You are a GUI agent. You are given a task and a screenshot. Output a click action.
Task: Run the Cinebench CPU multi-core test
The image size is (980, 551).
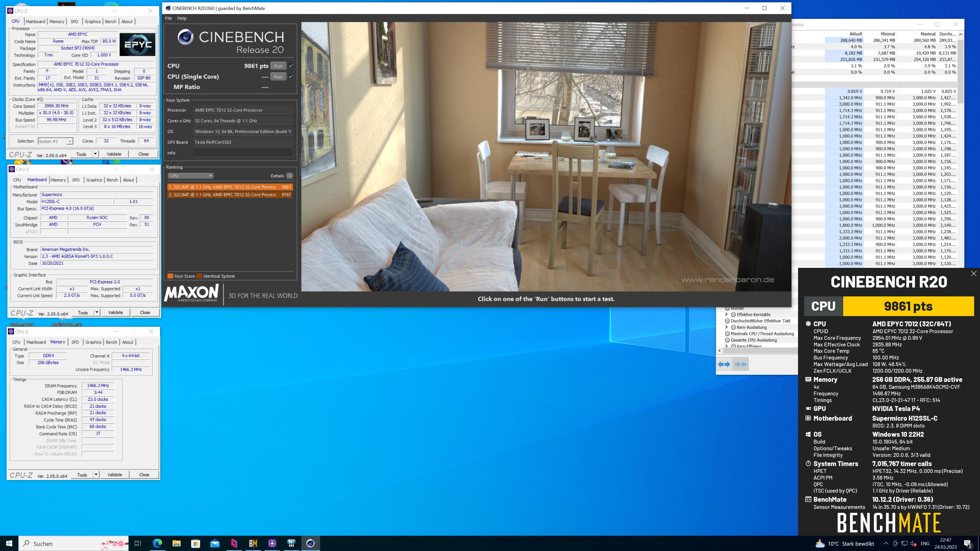tap(278, 66)
